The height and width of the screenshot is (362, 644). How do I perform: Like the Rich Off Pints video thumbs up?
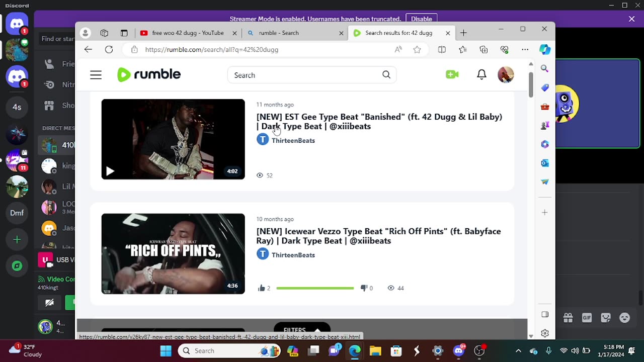point(261,288)
